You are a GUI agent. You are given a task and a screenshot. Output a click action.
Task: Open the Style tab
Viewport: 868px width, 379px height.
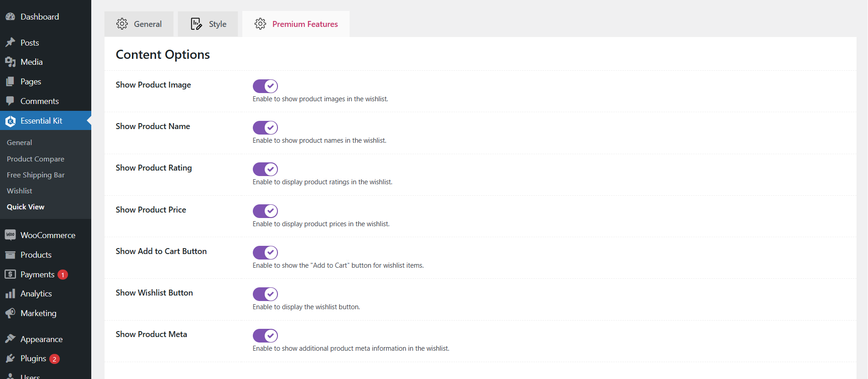(208, 24)
